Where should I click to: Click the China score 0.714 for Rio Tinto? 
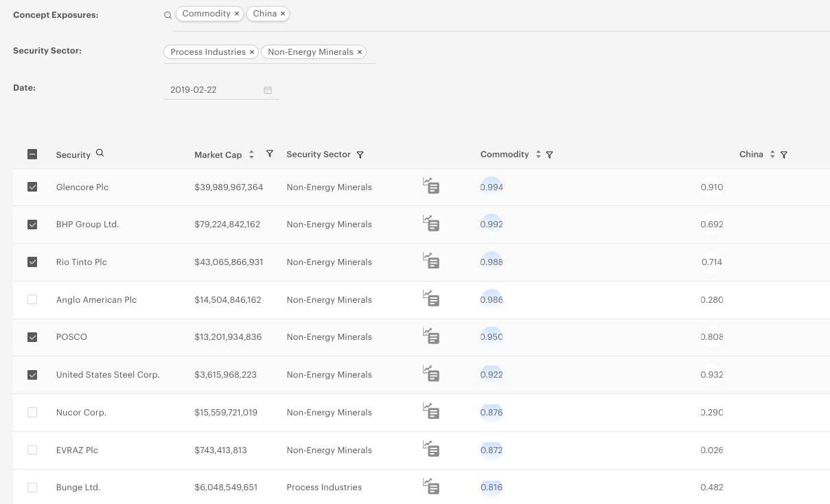(712, 262)
